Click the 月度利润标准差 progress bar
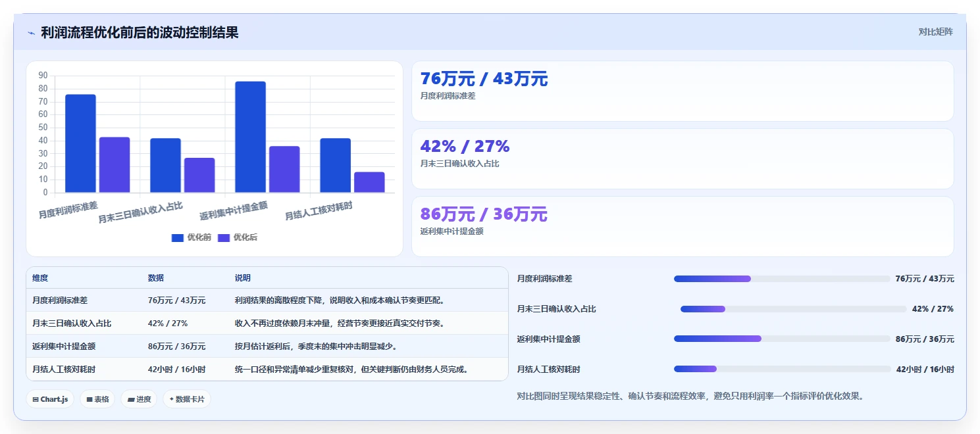This screenshot has width=980, height=434. [x=781, y=279]
